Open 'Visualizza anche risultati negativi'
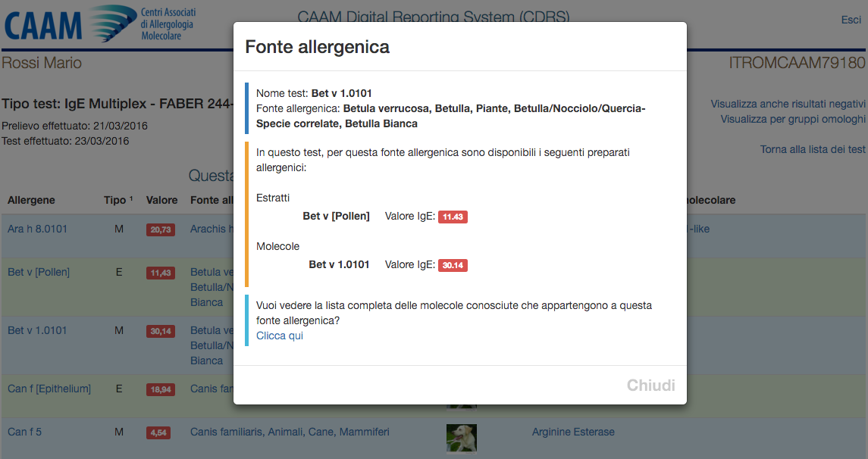 [x=788, y=104]
